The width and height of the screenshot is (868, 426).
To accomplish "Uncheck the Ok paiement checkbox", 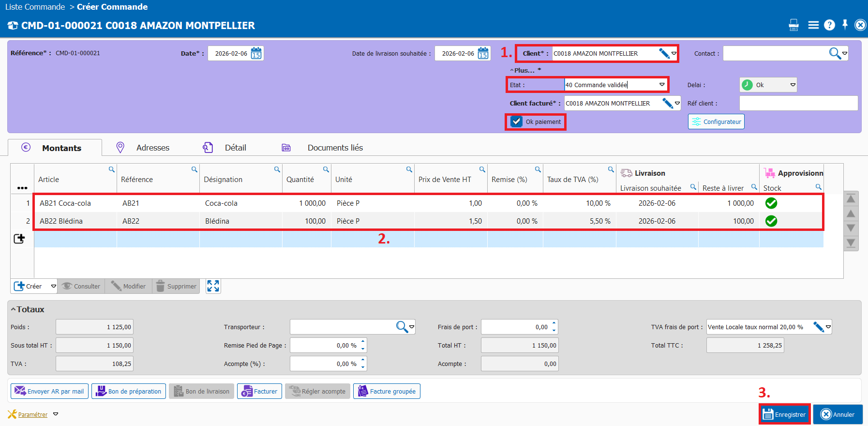I will point(517,122).
